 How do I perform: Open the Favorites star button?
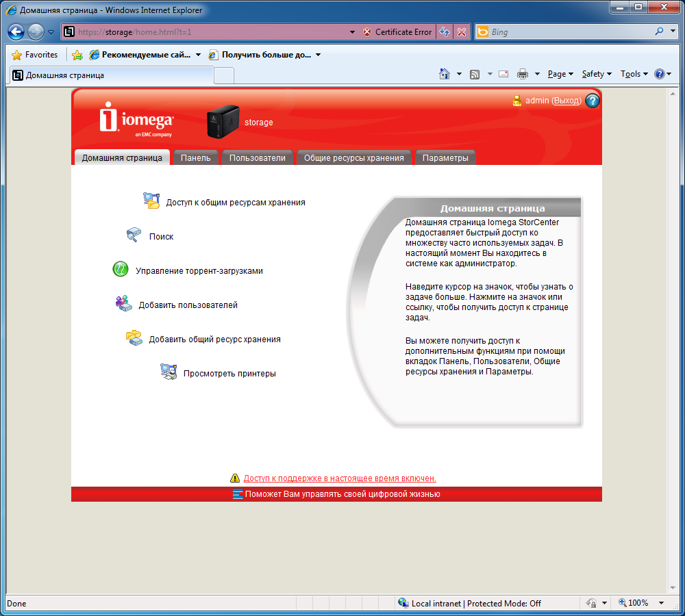[35, 55]
